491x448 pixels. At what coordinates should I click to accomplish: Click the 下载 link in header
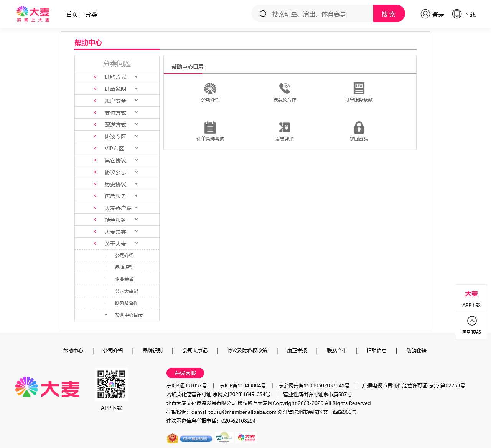[x=470, y=14]
